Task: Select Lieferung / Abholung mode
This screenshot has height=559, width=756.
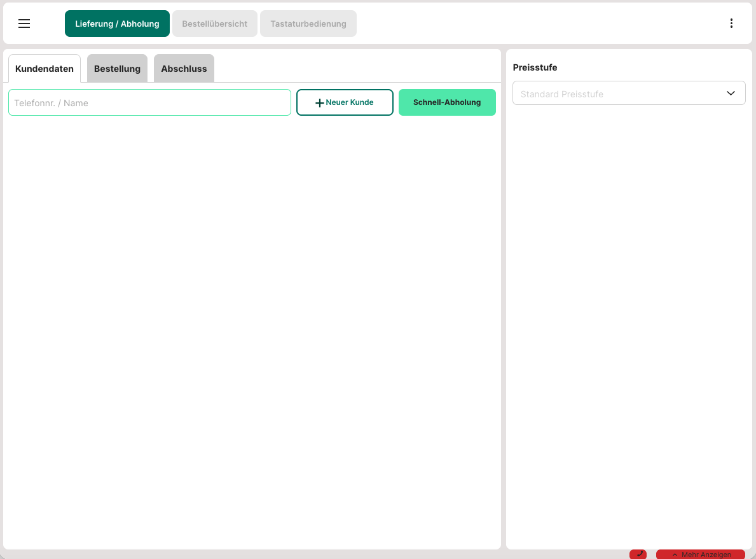Action: click(x=117, y=24)
